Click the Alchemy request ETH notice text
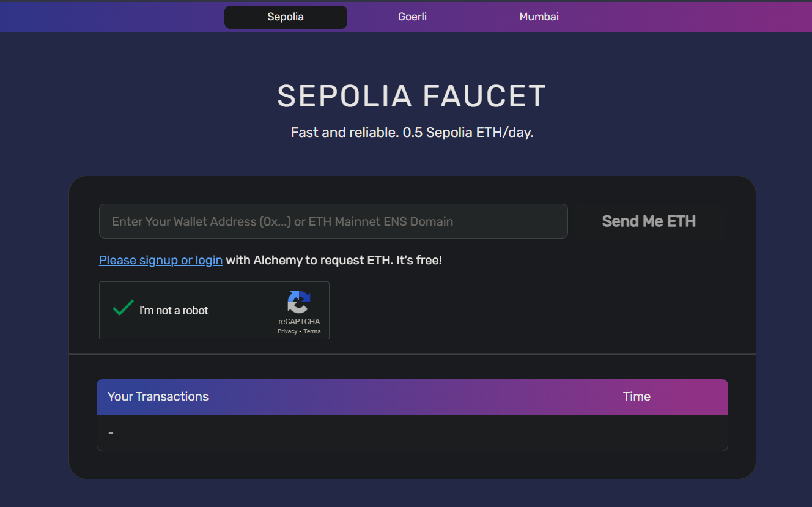 pos(334,260)
